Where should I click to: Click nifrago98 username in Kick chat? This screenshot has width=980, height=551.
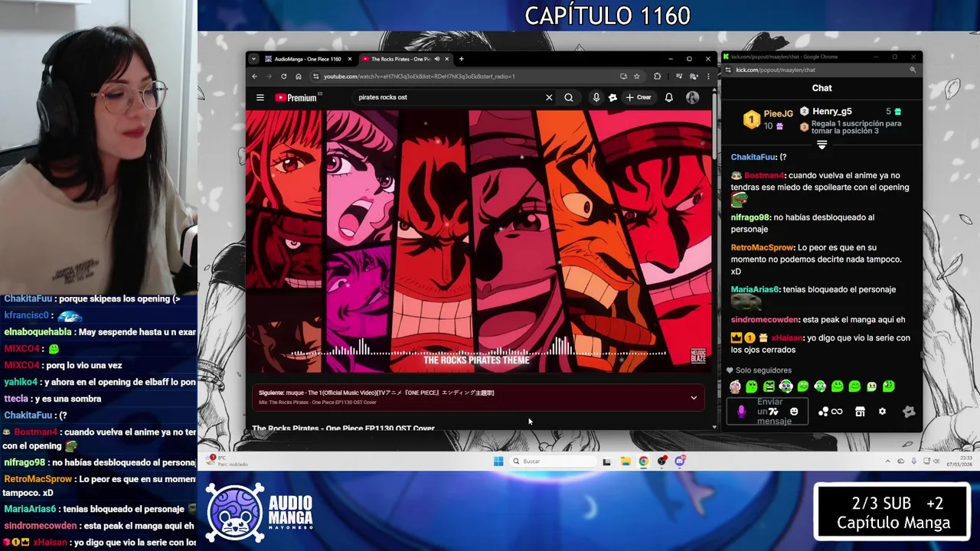(x=750, y=217)
